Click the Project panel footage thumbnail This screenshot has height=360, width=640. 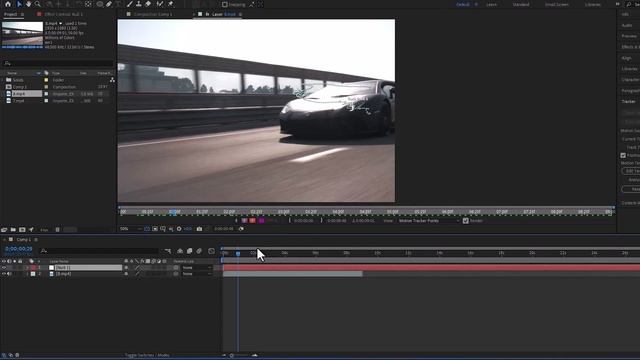22,34
